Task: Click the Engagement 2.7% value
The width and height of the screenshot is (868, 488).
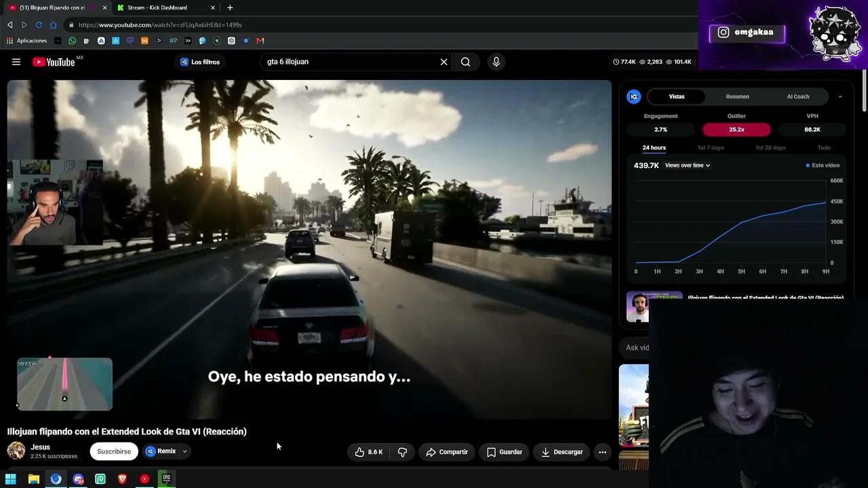Action: [x=660, y=129]
